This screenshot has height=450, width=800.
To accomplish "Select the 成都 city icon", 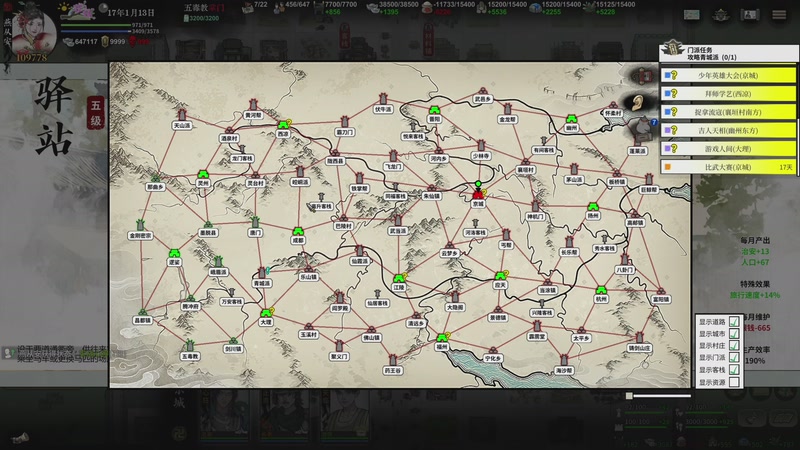I will pyautogui.click(x=298, y=232).
